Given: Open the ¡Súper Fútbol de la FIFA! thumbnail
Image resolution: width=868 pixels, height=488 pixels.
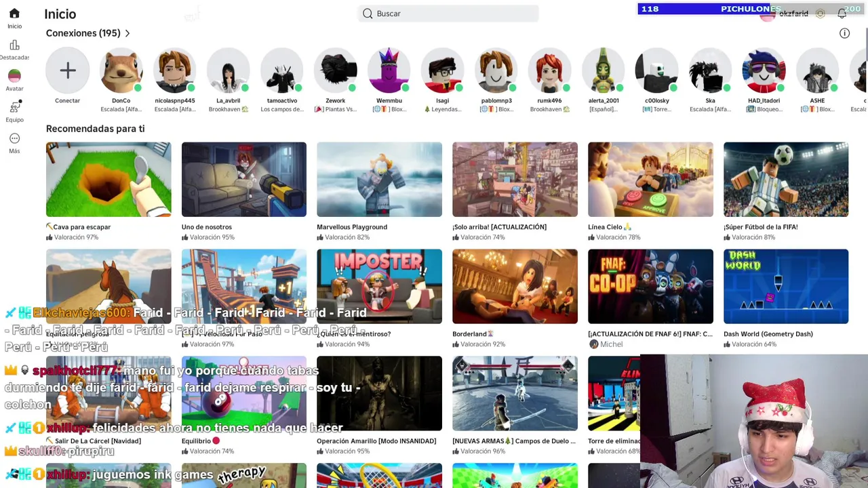Looking at the screenshot, I should (786, 180).
